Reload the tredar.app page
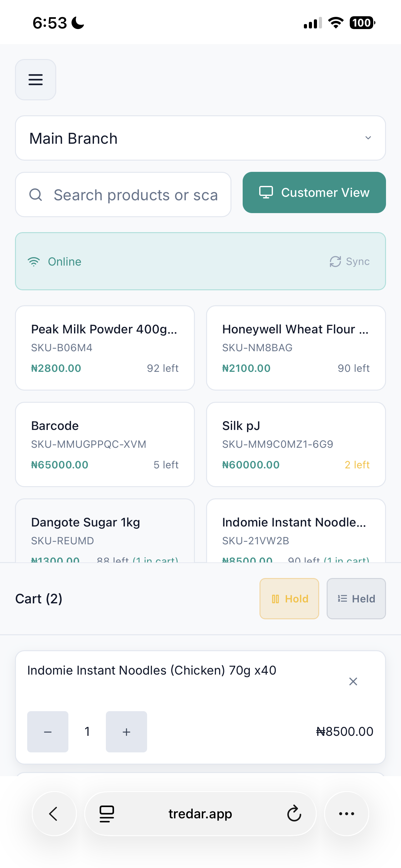 pyautogui.click(x=294, y=814)
